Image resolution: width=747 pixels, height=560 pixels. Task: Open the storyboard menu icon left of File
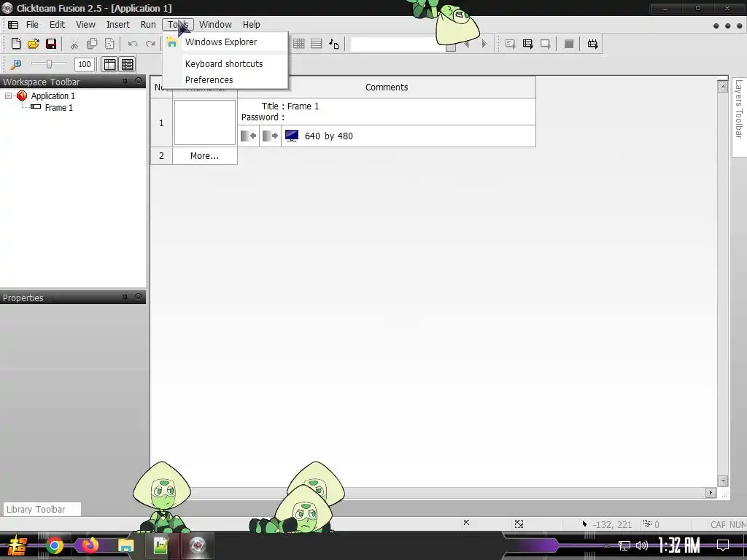click(13, 25)
